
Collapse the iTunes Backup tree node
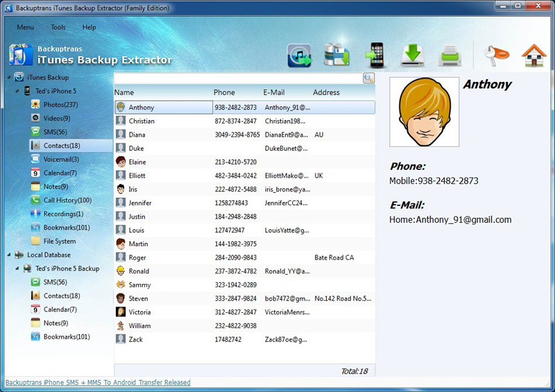pyautogui.click(x=8, y=78)
